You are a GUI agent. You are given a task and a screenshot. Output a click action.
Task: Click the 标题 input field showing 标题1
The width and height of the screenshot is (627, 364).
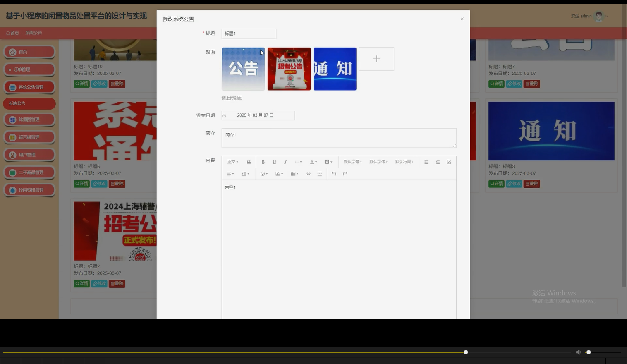249,34
